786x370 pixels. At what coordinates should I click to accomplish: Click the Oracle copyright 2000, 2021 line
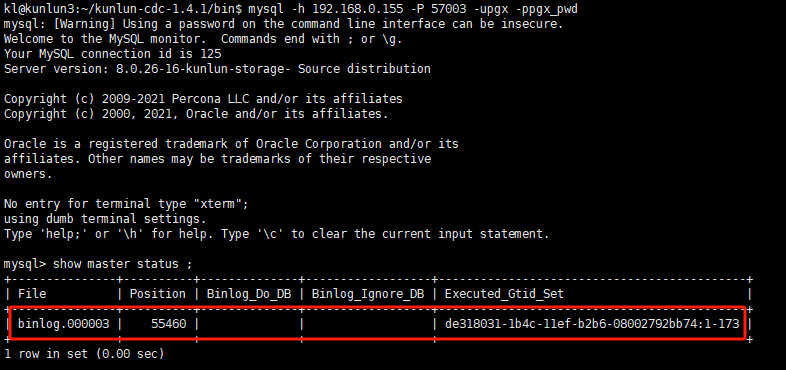[x=196, y=114]
